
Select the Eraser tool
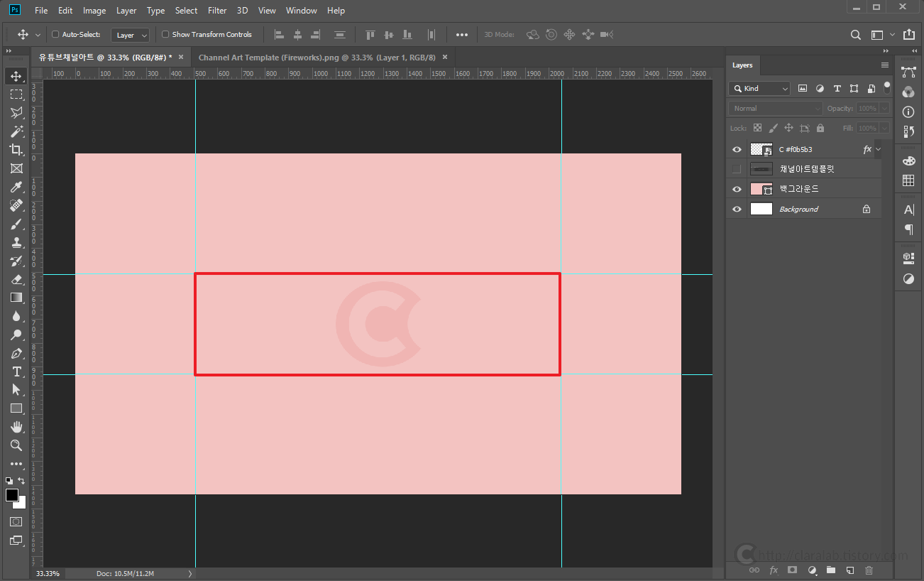click(x=16, y=279)
